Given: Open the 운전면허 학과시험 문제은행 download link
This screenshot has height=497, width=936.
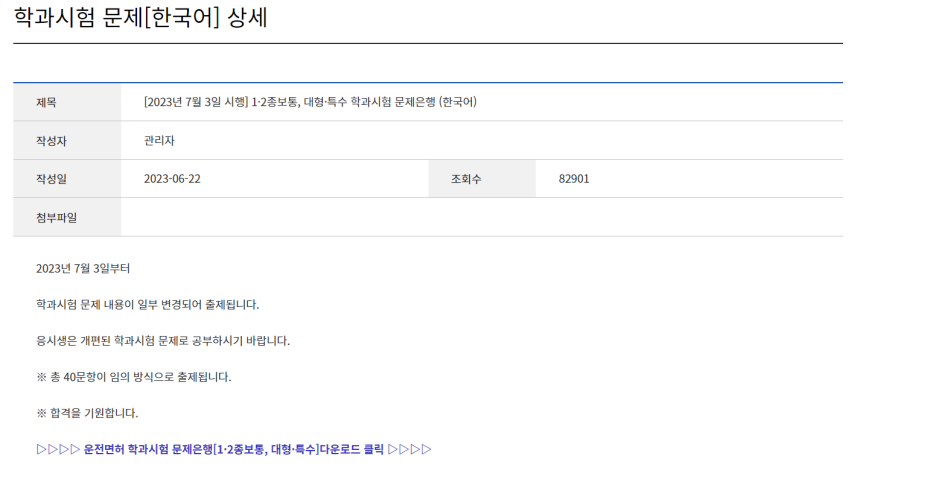Looking at the screenshot, I should [233, 449].
